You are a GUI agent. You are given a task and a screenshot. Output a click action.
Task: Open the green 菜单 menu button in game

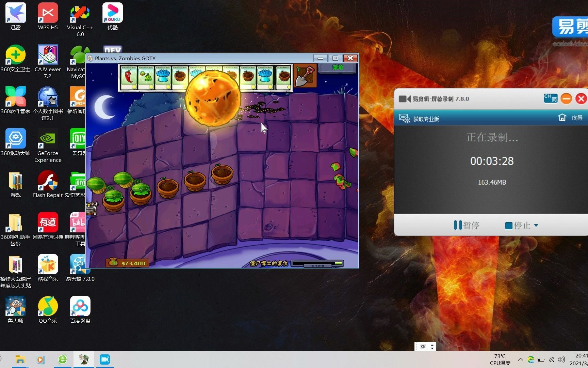click(338, 68)
